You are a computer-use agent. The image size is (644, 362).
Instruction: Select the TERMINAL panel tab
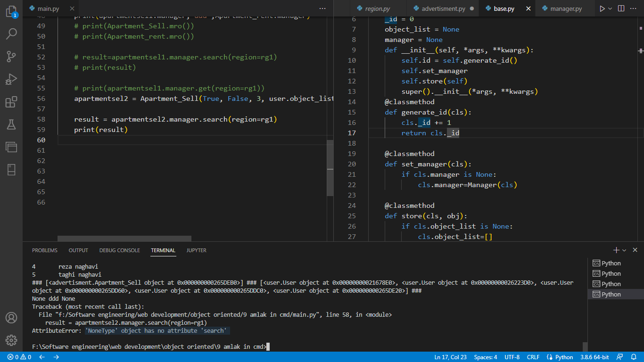click(163, 250)
